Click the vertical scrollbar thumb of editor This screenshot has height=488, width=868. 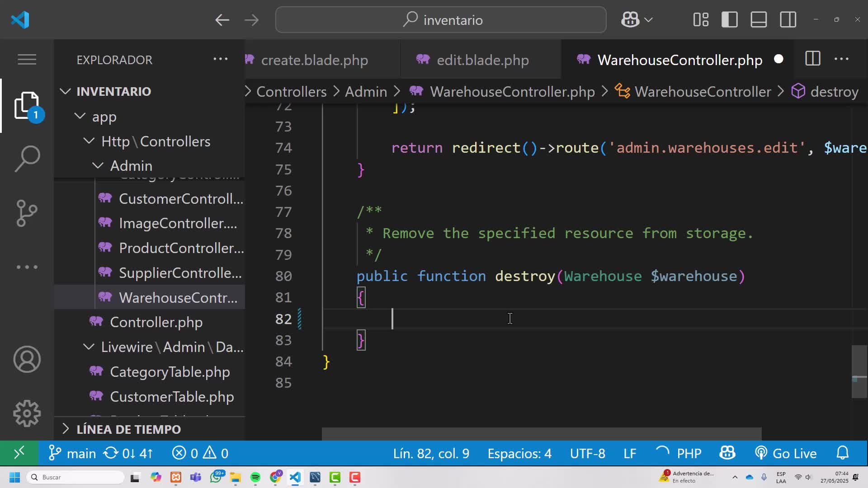coord(859,371)
